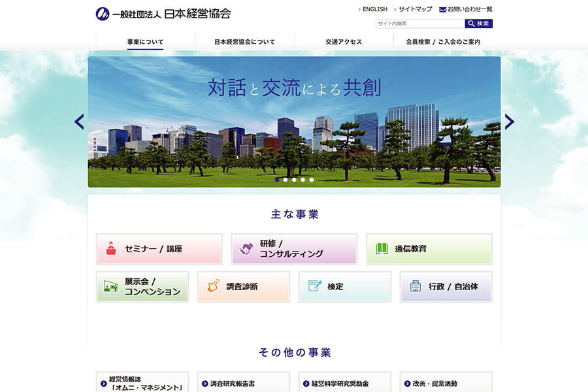Open the セミナー / 講座 button
Screen dimensions: 588x392
159,249
